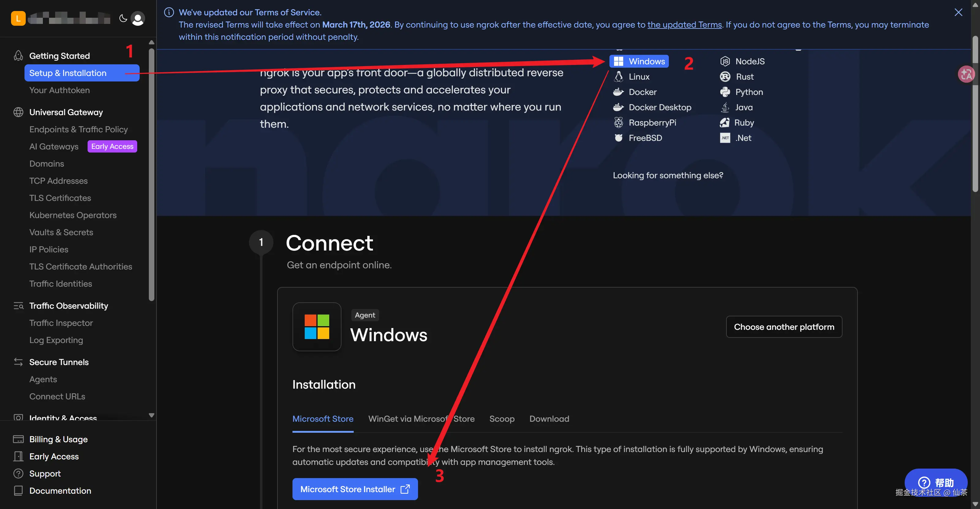Toggle dark mode moon icon
The image size is (980, 509).
[x=123, y=18]
